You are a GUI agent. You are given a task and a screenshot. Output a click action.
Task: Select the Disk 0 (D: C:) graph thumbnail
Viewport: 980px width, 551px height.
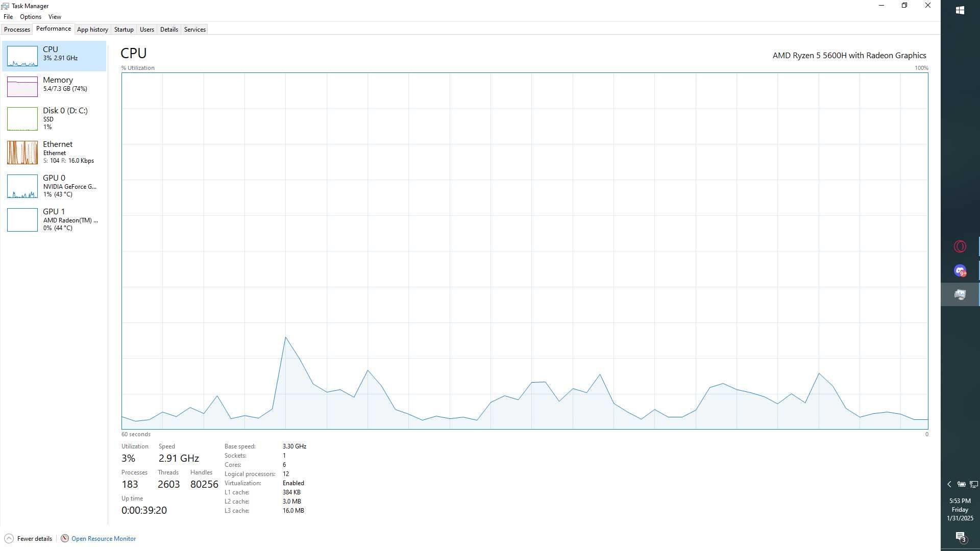22,119
